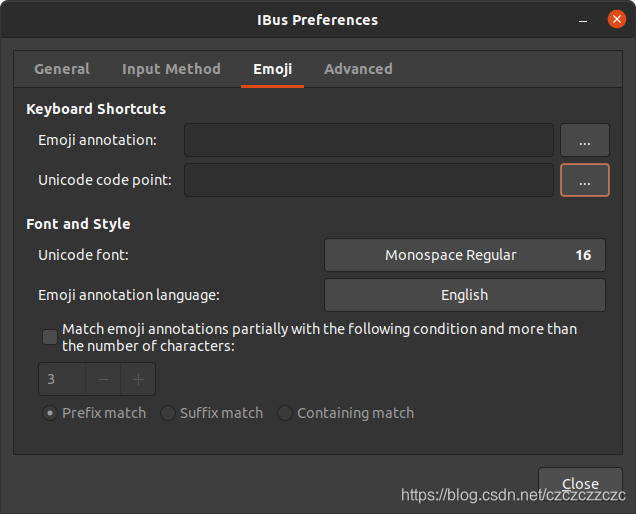Image resolution: width=636 pixels, height=514 pixels.
Task: Enable partial emoji annotation matching checkbox
Action: tap(50, 337)
